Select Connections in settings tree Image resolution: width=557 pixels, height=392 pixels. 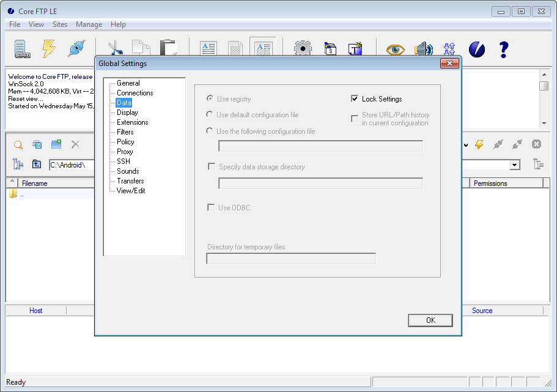135,93
